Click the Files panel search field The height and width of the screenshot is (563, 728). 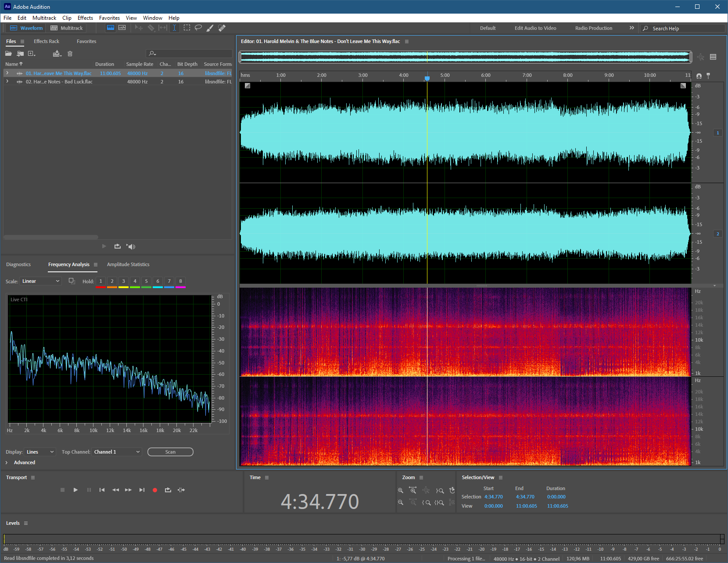coord(189,54)
